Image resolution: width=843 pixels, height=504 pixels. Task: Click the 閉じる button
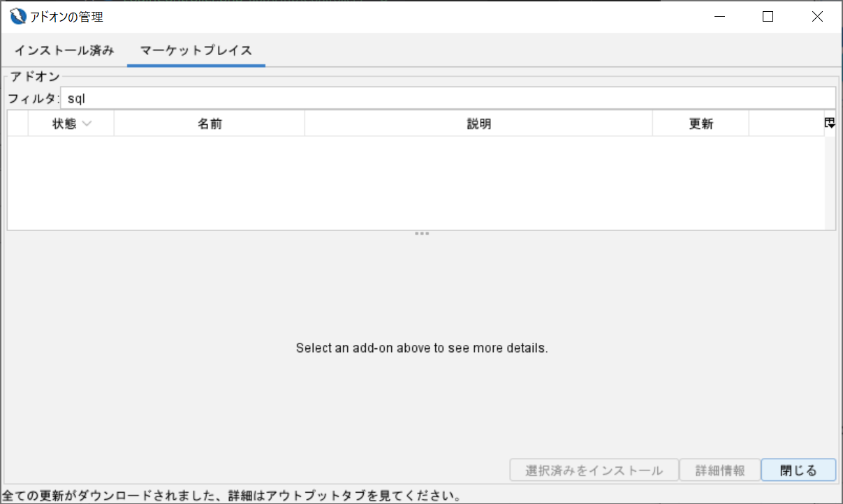[798, 470]
